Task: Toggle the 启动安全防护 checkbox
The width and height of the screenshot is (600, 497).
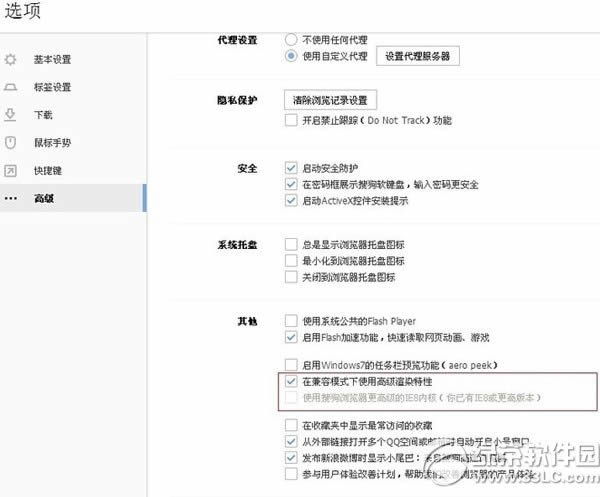Action: [291, 168]
